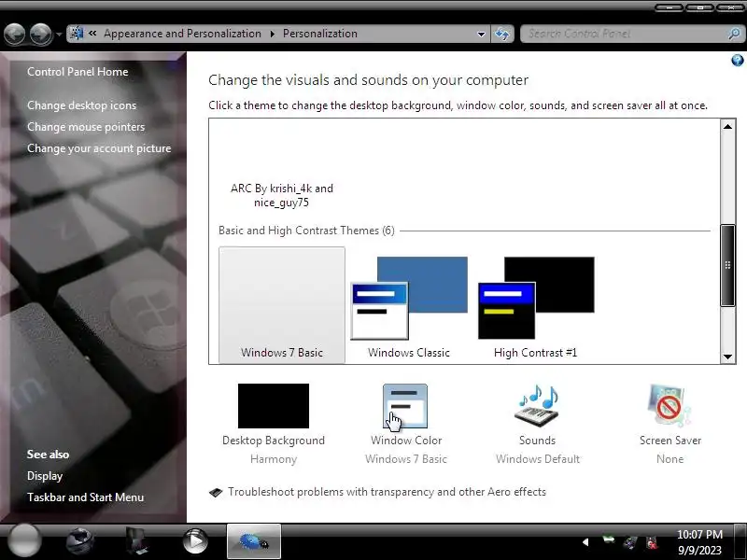
Task: Click Troubleshoot problems with transparency link
Action: [x=387, y=492]
